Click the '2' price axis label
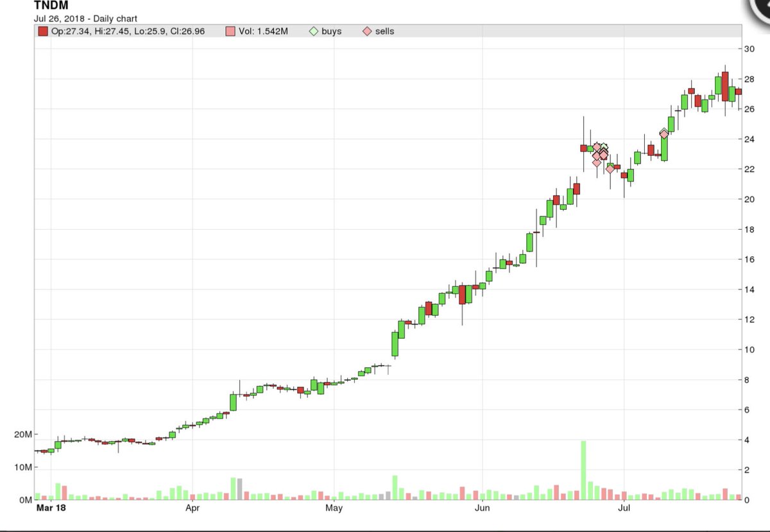 point(747,470)
